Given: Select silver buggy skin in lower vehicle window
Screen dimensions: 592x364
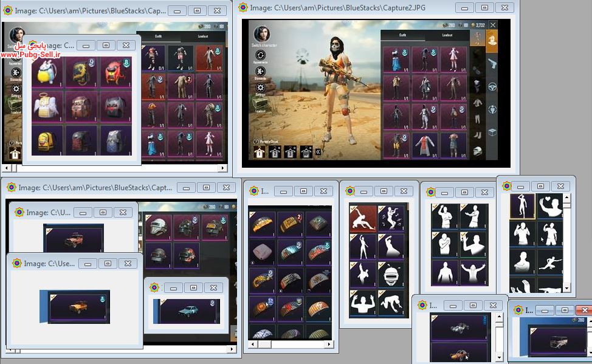Looking at the screenshot, I should [x=459, y=327].
